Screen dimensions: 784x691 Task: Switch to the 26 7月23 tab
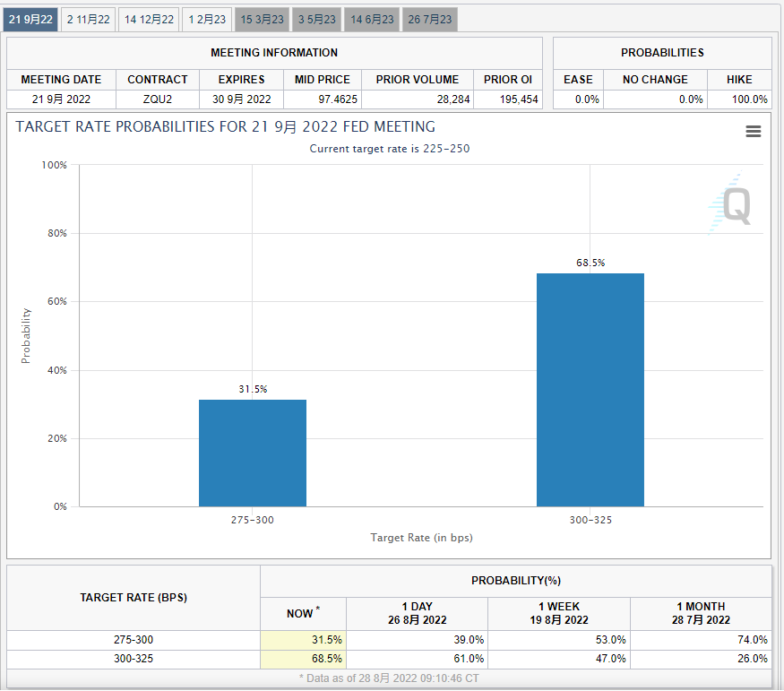click(429, 19)
